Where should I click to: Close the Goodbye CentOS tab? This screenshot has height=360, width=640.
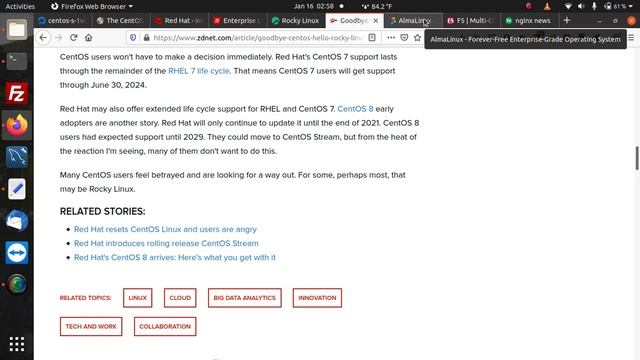[376, 20]
